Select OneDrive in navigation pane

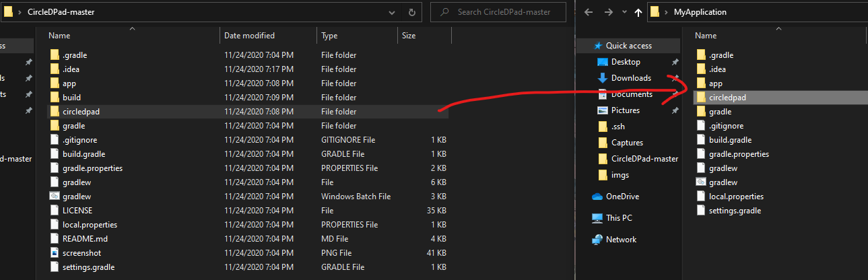tap(622, 197)
